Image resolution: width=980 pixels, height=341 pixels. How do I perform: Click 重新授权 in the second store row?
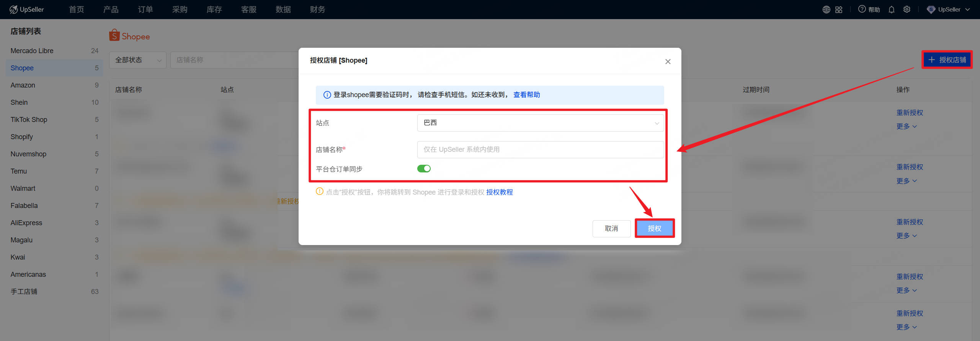[x=910, y=167]
